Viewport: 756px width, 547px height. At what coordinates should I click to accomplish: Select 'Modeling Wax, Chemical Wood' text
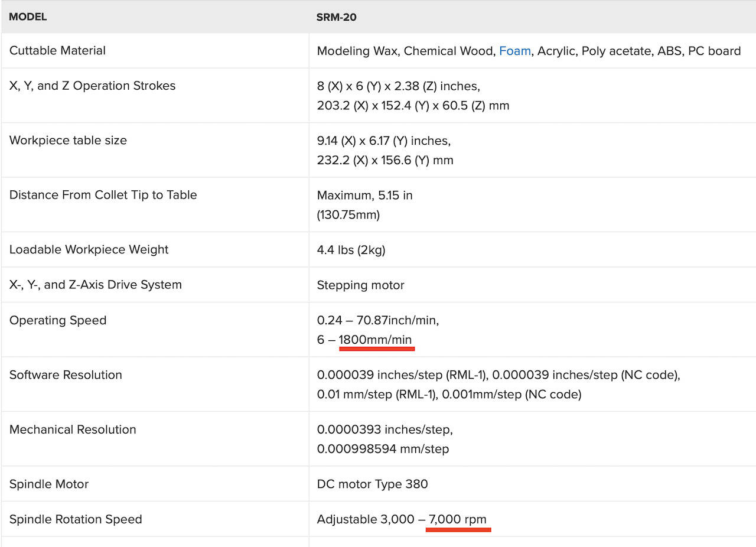pos(406,51)
